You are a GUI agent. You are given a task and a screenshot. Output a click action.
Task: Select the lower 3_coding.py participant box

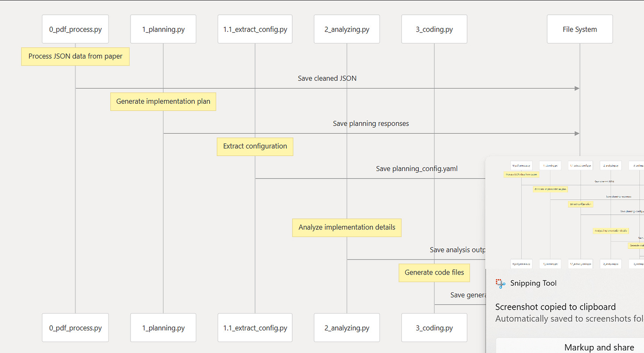(434, 328)
